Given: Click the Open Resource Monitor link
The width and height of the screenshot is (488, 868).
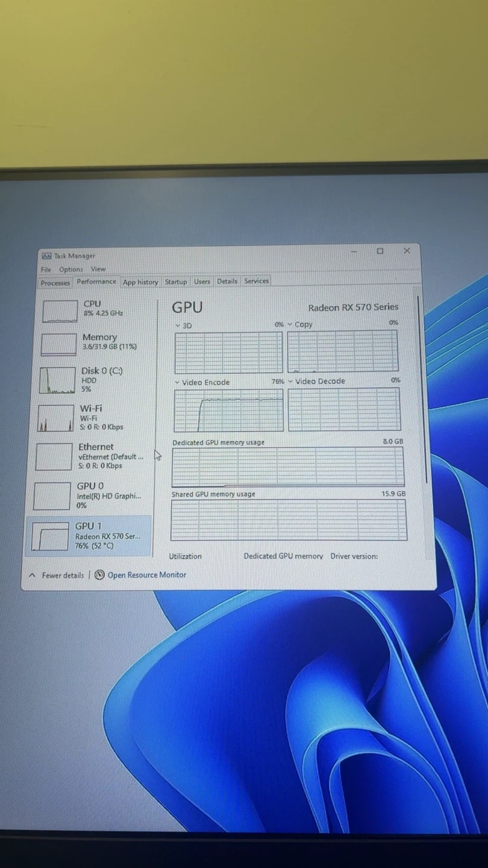Looking at the screenshot, I should (146, 575).
